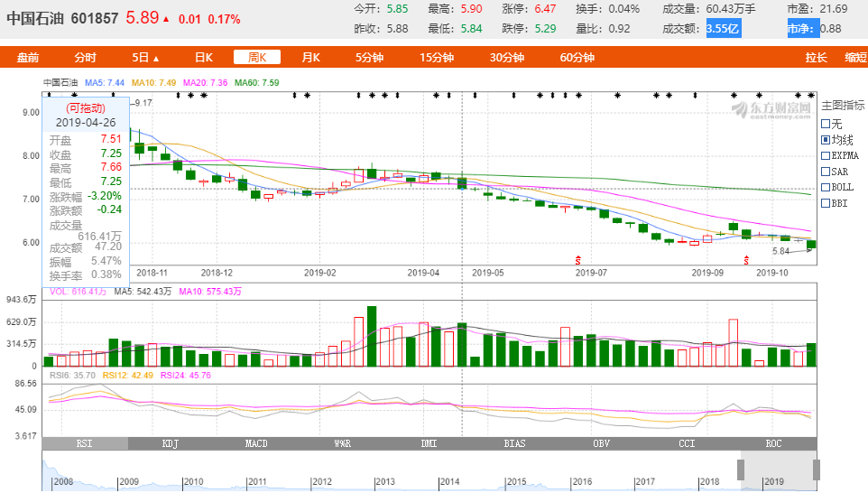
Task: Click the 主图指标 panel heading
Action: point(843,106)
